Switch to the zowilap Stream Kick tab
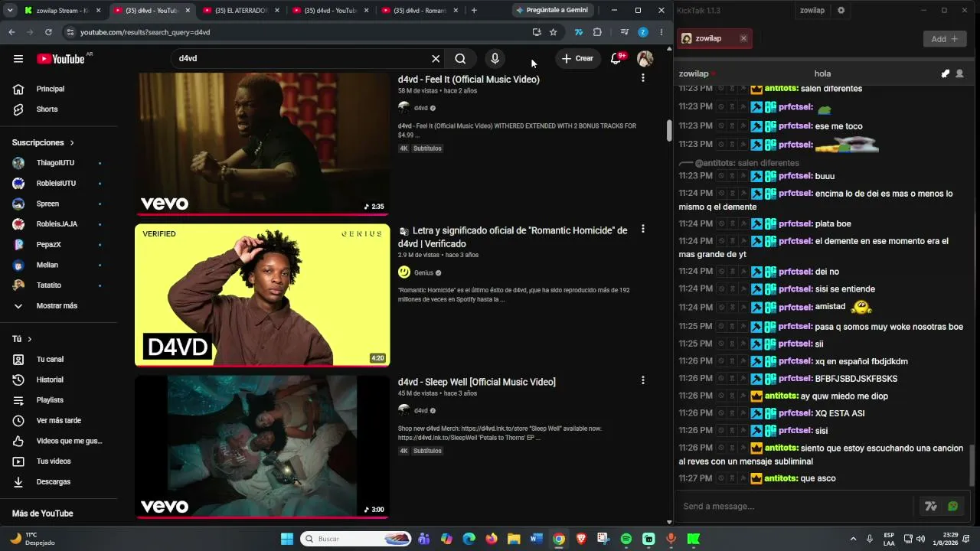 (x=64, y=11)
